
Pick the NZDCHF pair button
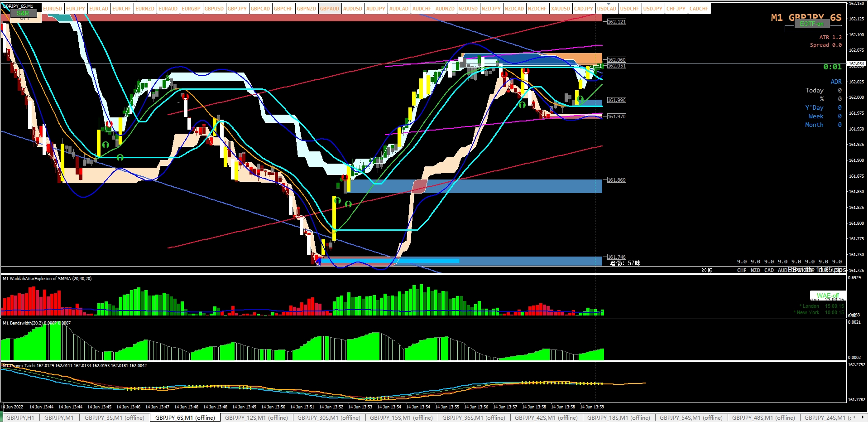tap(537, 9)
